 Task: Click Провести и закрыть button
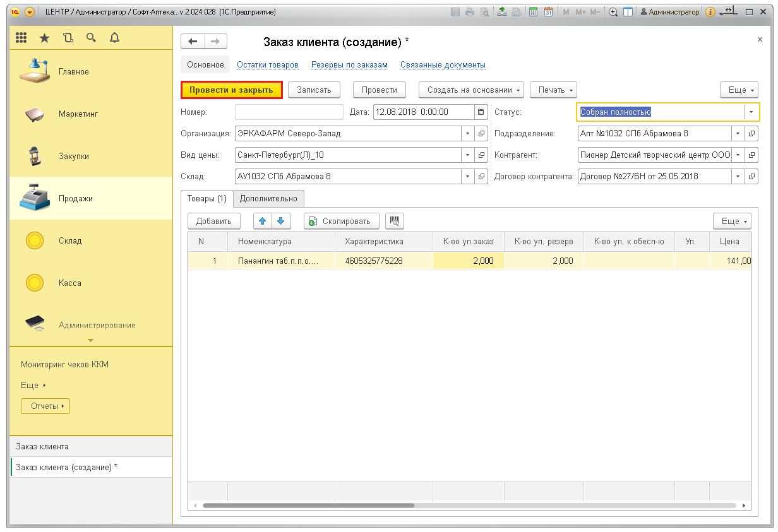231,90
